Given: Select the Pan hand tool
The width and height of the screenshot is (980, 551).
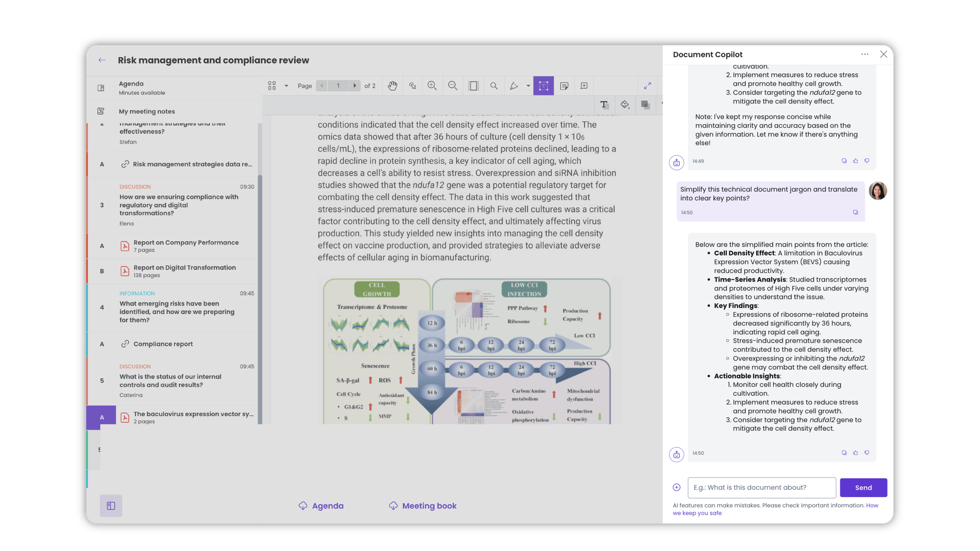Looking at the screenshot, I should point(392,86).
